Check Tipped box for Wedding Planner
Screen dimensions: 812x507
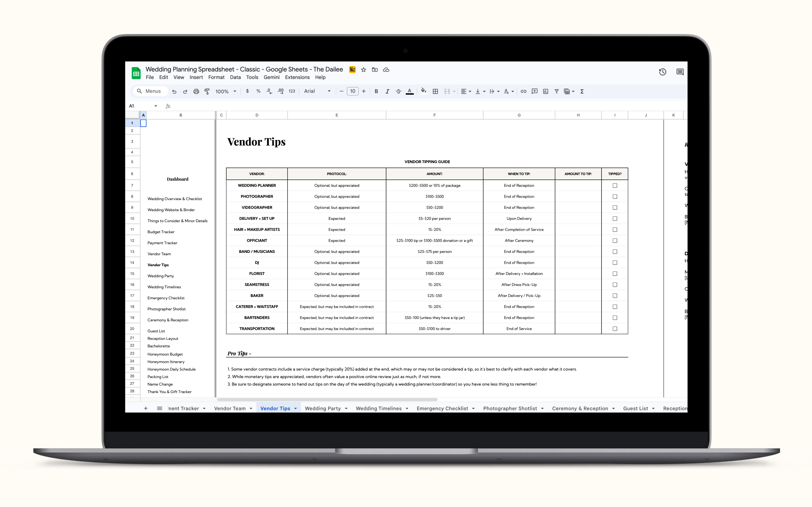(615, 185)
